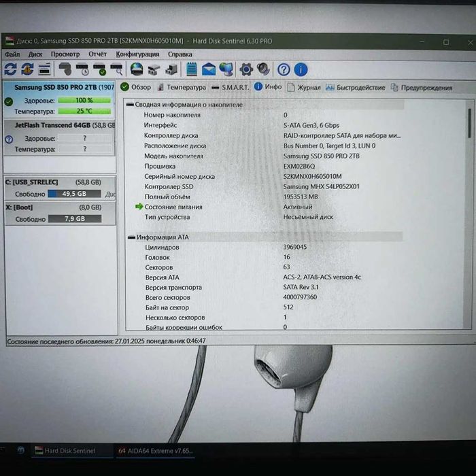The width and height of the screenshot is (476, 476).
Task: Click the value S-ATA Gen3, 6 Gbps
Action: (311, 125)
